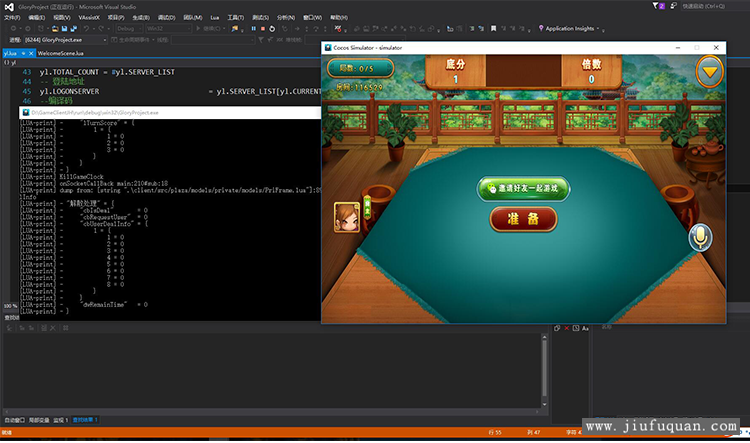The width and height of the screenshot is (750, 443).
Task: Click the green invite friends button
Action: [x=524, y=188]
